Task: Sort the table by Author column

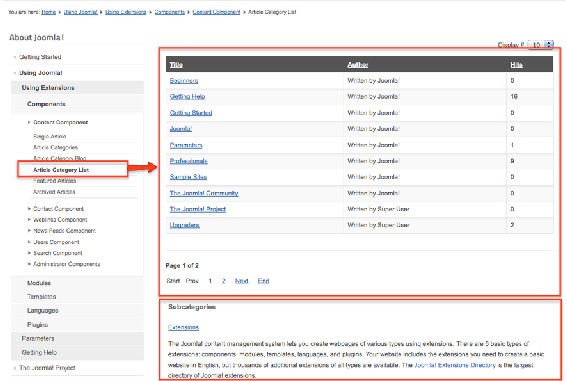Action: pos(357,65)
